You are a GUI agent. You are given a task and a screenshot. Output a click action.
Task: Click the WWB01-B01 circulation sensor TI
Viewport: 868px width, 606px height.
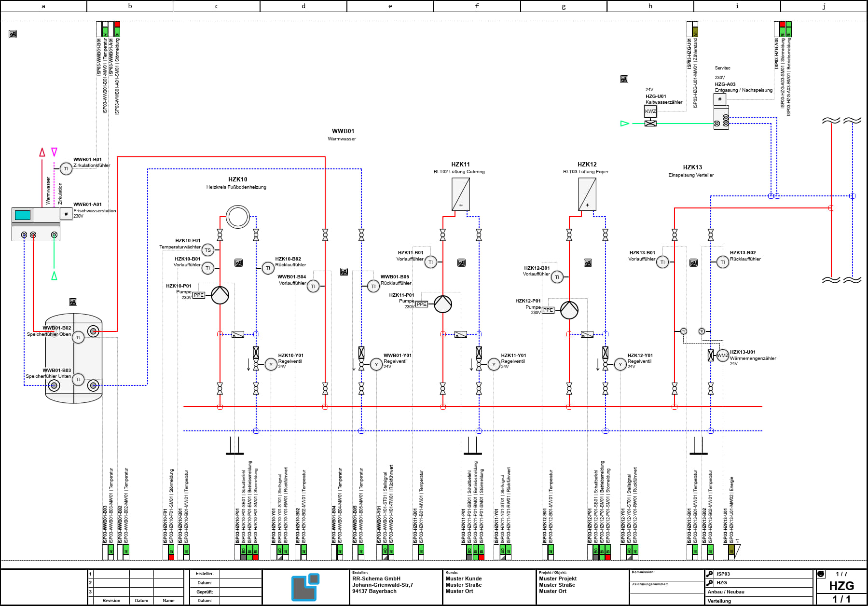tap(66, 169)
